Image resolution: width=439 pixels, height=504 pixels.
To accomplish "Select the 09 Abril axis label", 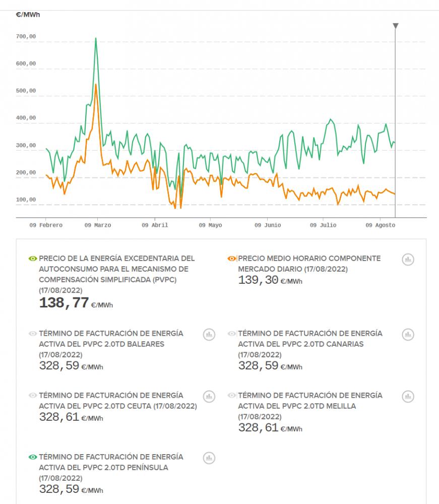I will point(155,225).
